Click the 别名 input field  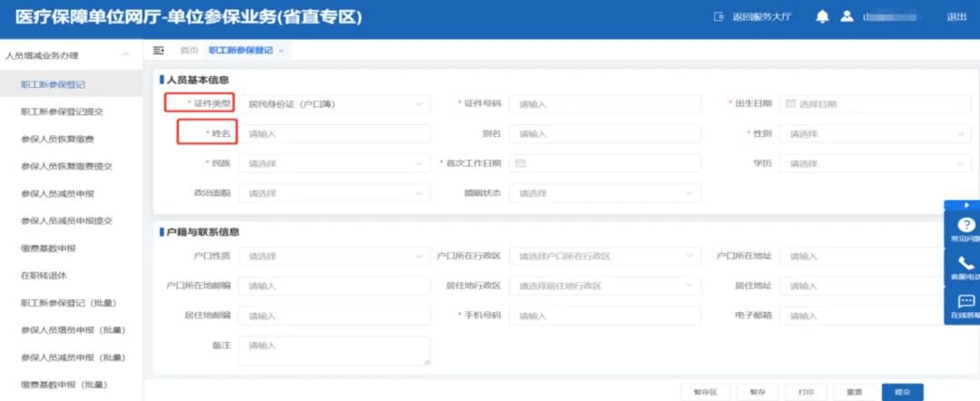(x=605, y=133)
